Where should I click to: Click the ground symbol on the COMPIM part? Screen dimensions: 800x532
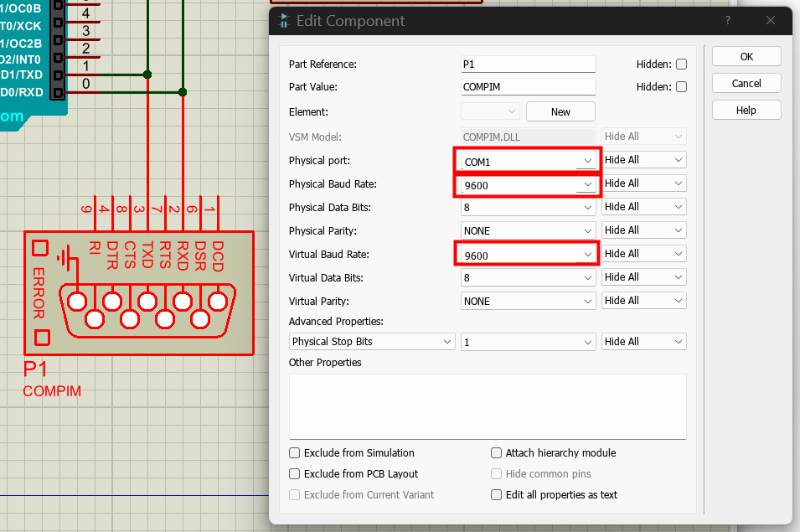coord(65,257)
